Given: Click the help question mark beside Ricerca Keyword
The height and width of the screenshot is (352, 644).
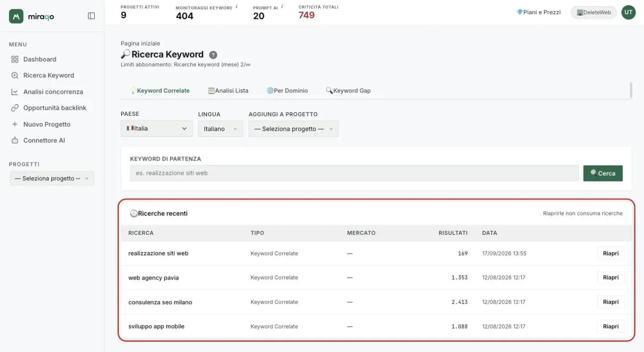Looking at the screenshot, I should pos(213,55).
